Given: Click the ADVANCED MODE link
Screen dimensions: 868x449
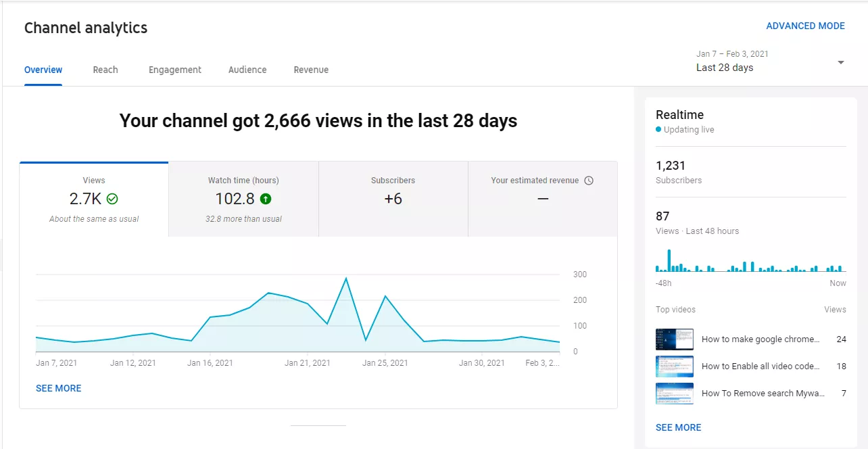Looking at the screenshot, I should pos(805,26).
